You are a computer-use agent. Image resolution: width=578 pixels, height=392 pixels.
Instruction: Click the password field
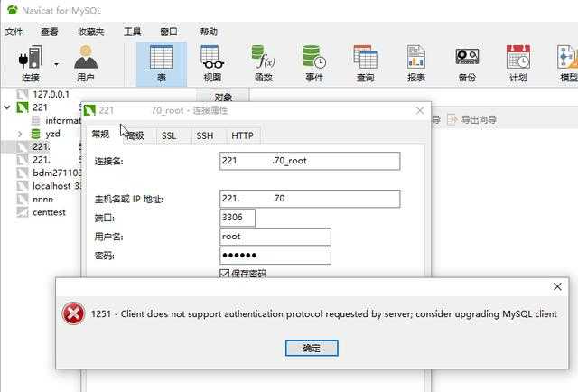pos(275,256)
